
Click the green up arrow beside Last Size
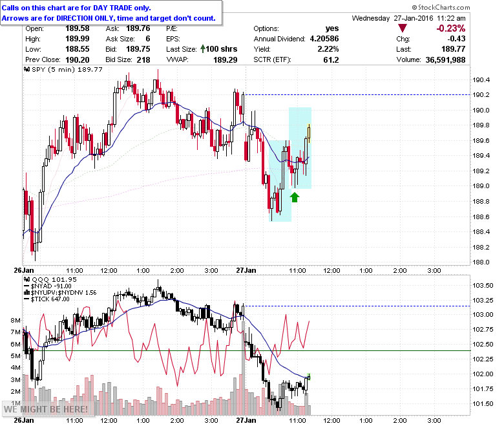pyautogui.click(x=202, y=49)
